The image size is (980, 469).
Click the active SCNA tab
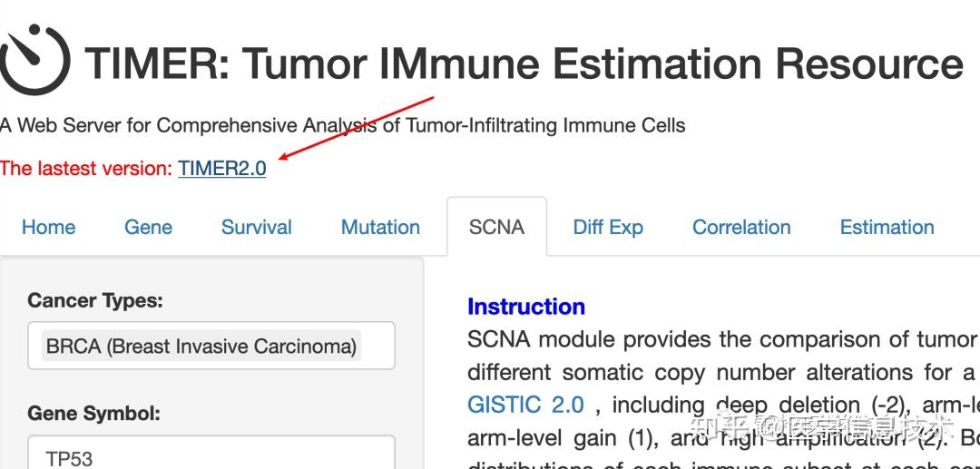(x=496, y=227)
